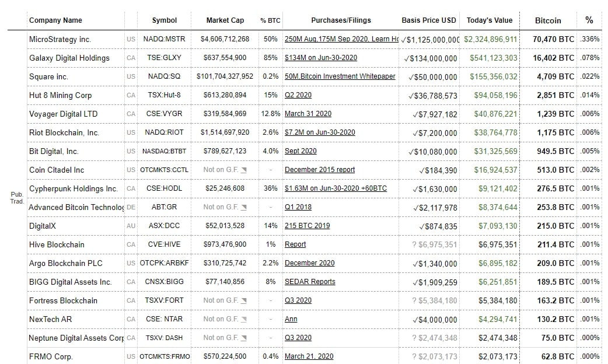Click the arrow icon in Advanced Bitcoin Technologies' Market Cap cell
608x364 pixels.
[x=244, y=207]
